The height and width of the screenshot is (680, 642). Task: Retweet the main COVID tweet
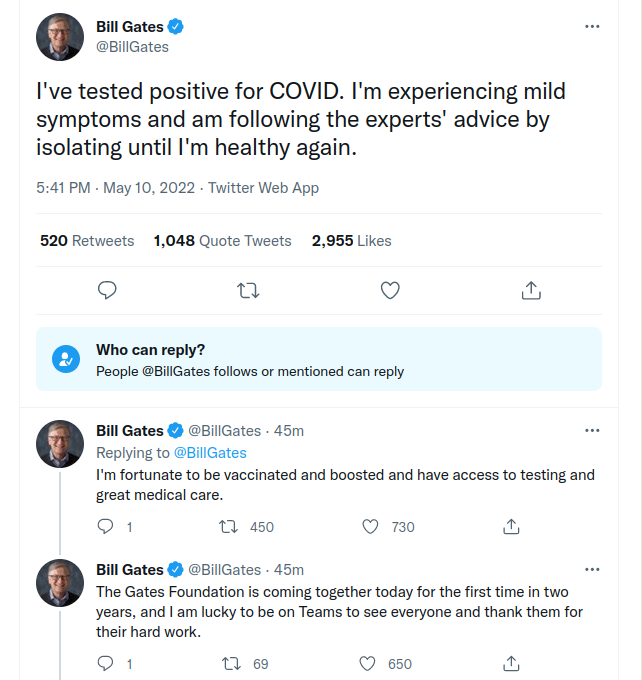248,290
